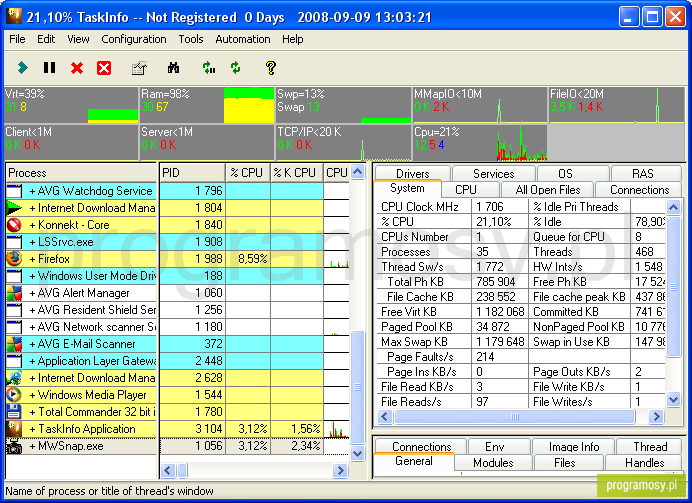Click the System panel horizontal scrollbar thumb
Screen dimensions: 692x503
(515, 416)
